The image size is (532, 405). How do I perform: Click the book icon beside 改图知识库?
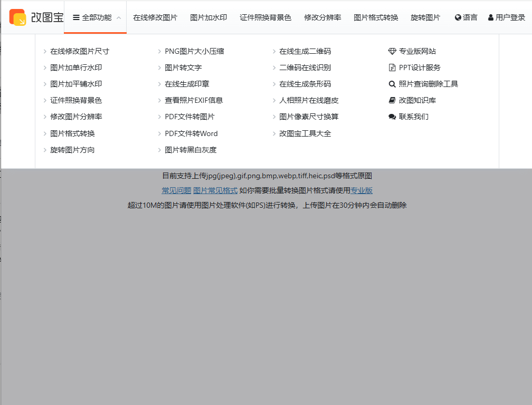point(392,100)
